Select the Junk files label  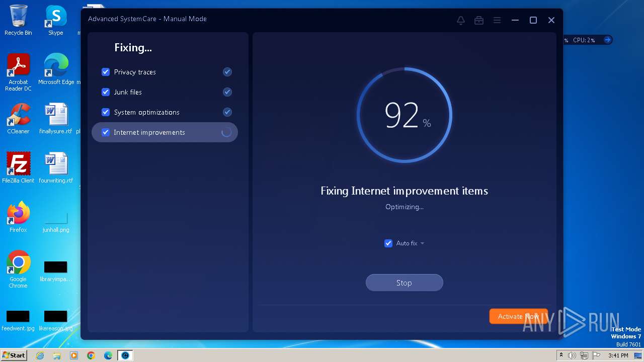click(128, 92)
